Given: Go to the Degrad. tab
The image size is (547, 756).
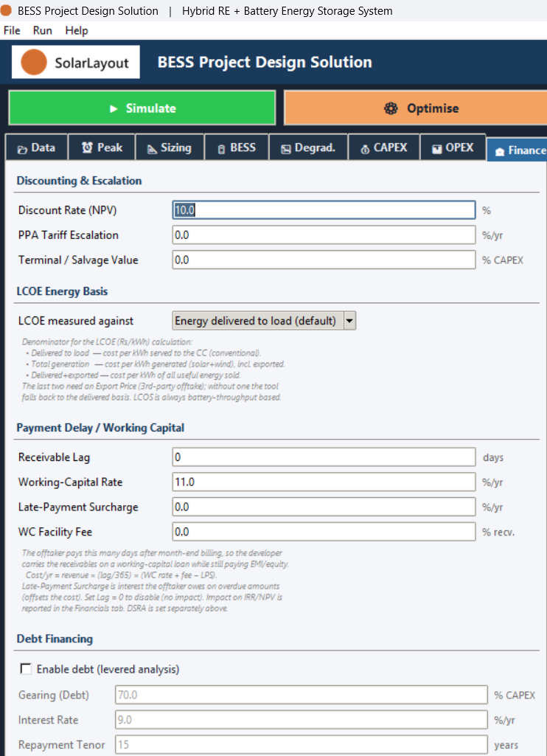Looking at the screenshot, I should click(308, 148).
